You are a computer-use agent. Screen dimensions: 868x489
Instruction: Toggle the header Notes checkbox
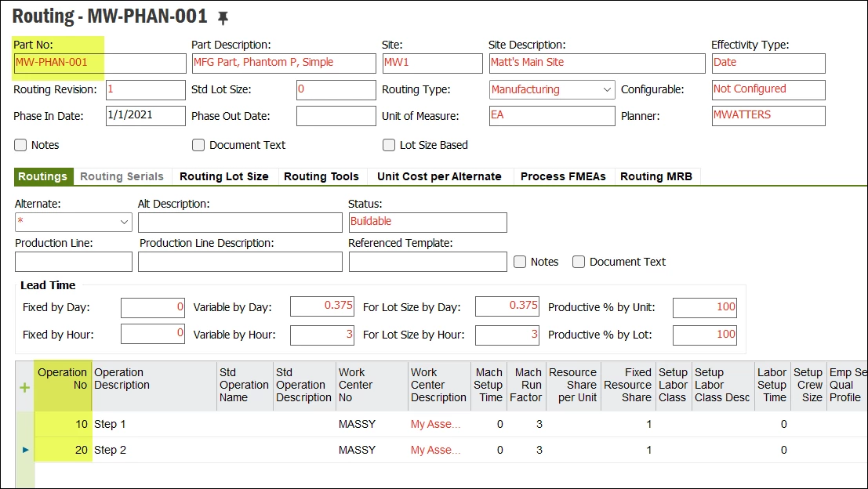[x=20, y=145]
